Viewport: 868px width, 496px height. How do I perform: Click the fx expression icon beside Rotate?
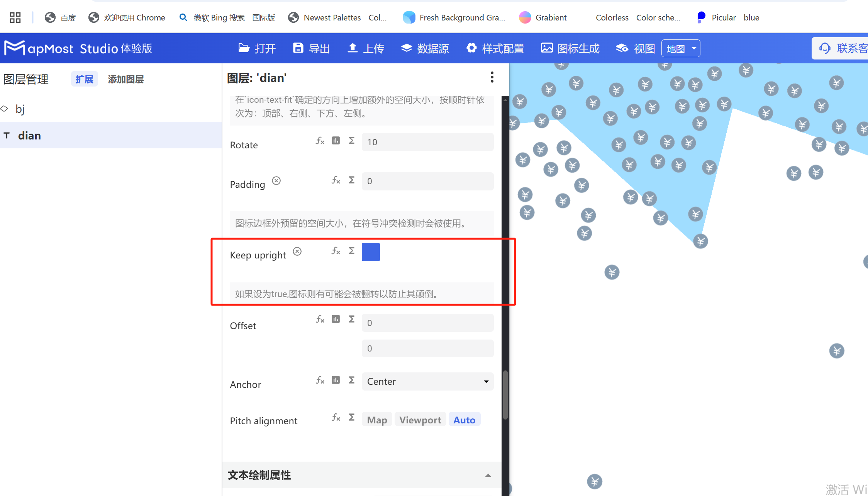[319, 141]
